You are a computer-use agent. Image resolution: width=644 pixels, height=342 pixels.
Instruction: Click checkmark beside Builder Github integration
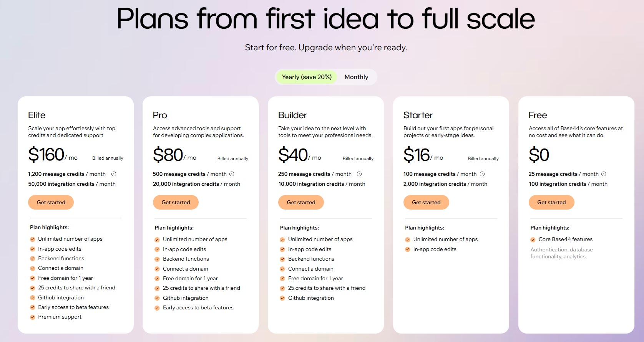pyautogui.click(x=282, y=298)
